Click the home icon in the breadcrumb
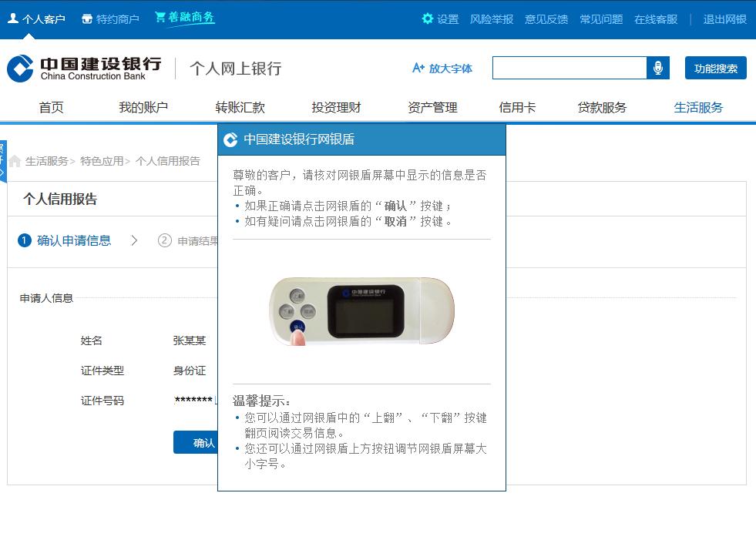Image resolution: width=756 pixels, height=540 pixels. [14, 161]
